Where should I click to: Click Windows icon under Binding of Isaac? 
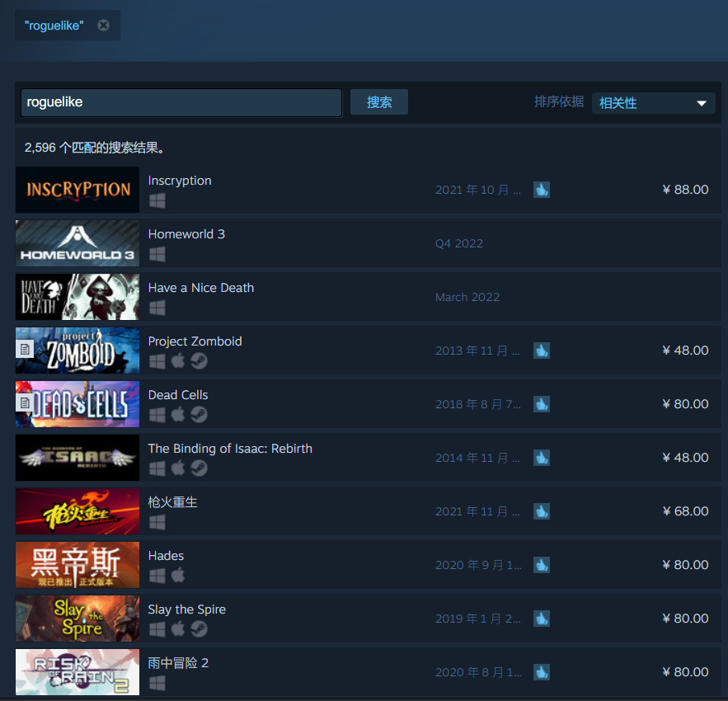point(157,468)
